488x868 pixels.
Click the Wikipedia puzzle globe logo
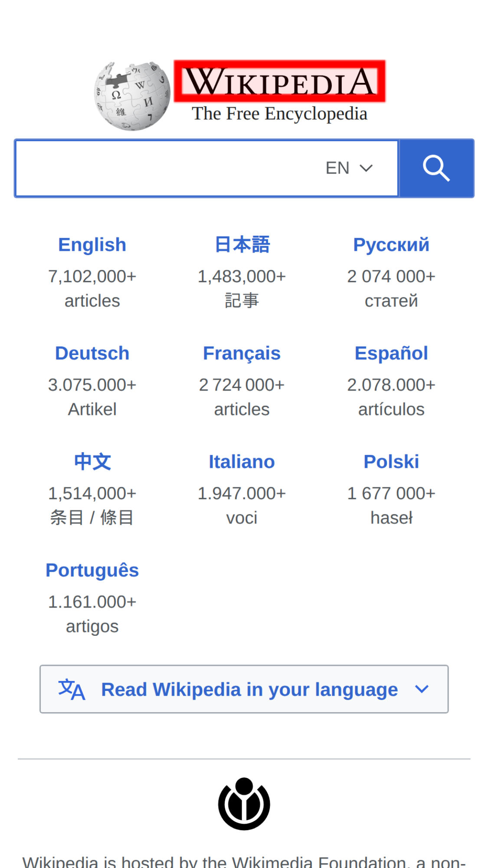(132, 96)
